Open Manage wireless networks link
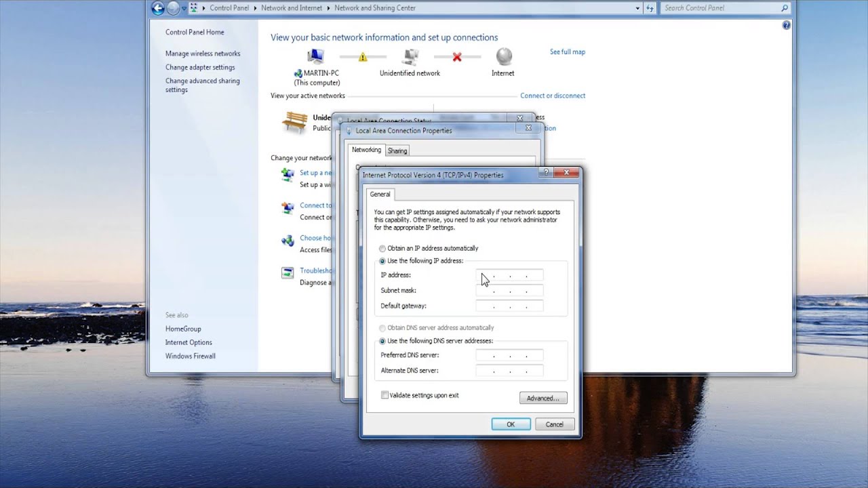This screenshot has height=488, width=868. point(203,54)
